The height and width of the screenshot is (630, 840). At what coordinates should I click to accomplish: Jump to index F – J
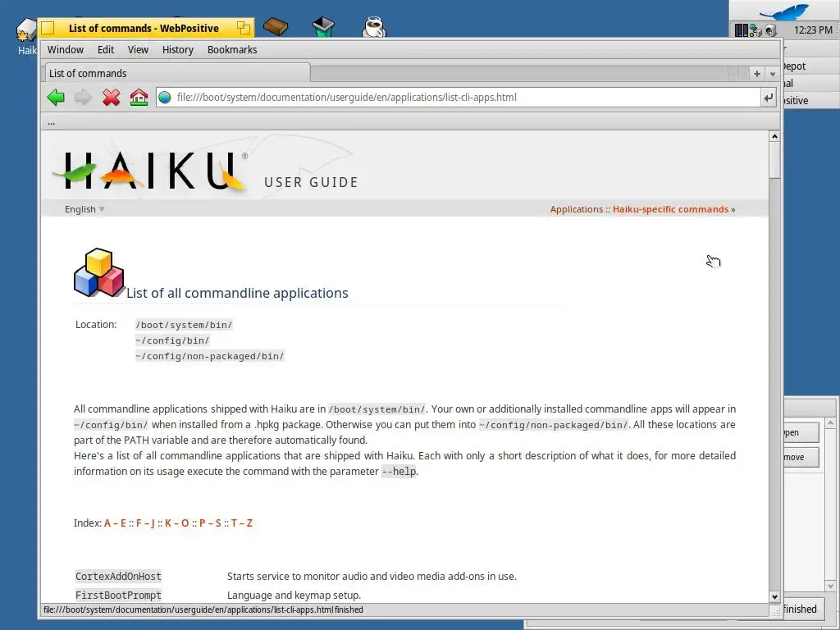point(145,523)
